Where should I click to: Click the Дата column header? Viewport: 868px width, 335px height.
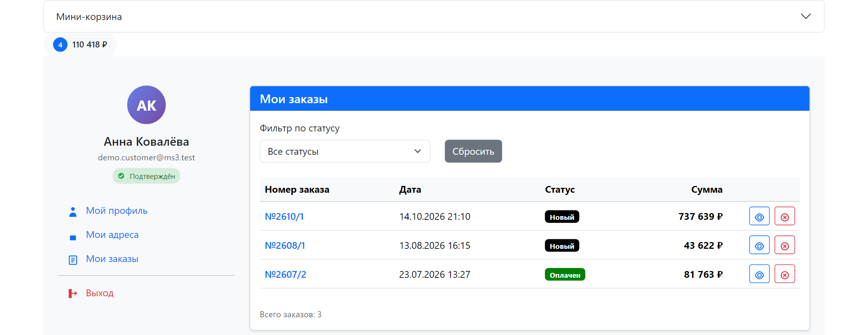[x=410, y=190]
